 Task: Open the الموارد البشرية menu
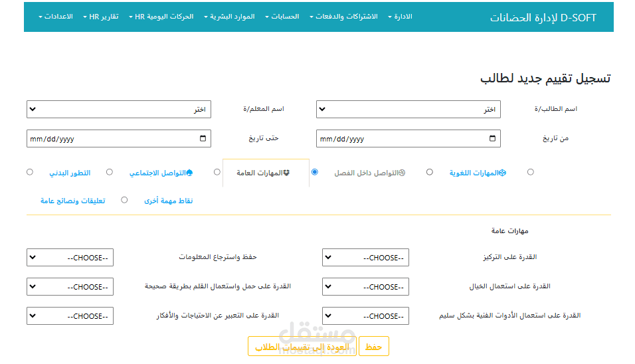[x=230, y=17]
